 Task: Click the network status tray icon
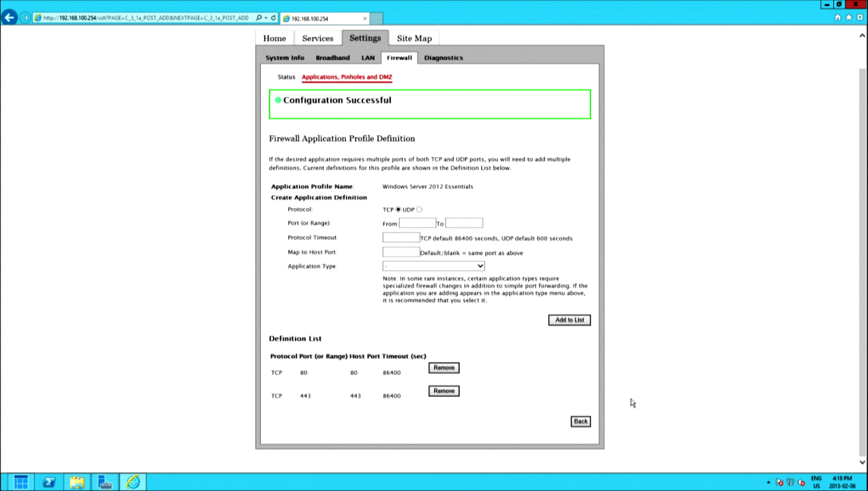click(790, 483)
